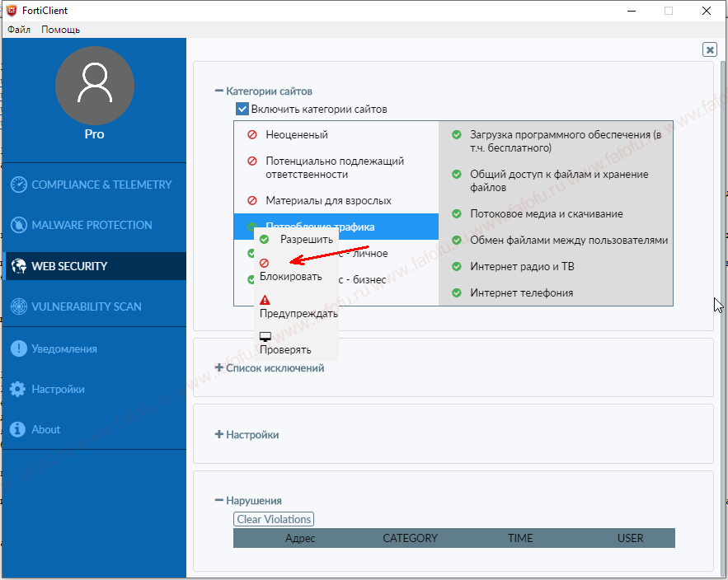The height and width of the screenshot is (580, 728).
Task: Open Настройки in left sidebar
Action: pyautogui.click(x=94, y=389)
